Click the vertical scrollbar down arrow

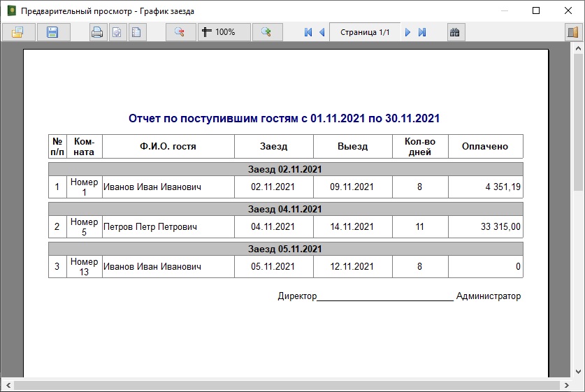(x=578, y=372)
